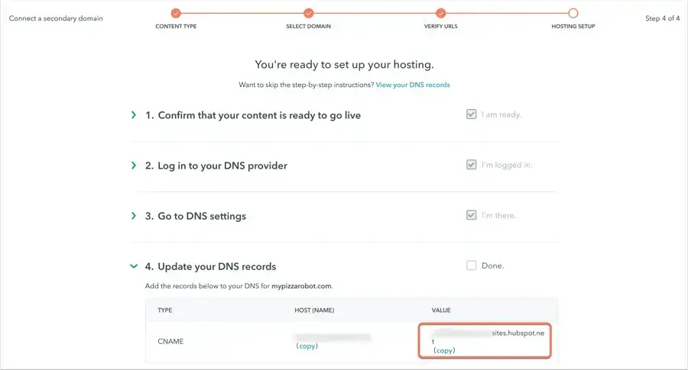Image resolution: width=688 pixels, height=370 pixels.
Task: Click the HOSTING SETUP step label
Action: [573, 26]
